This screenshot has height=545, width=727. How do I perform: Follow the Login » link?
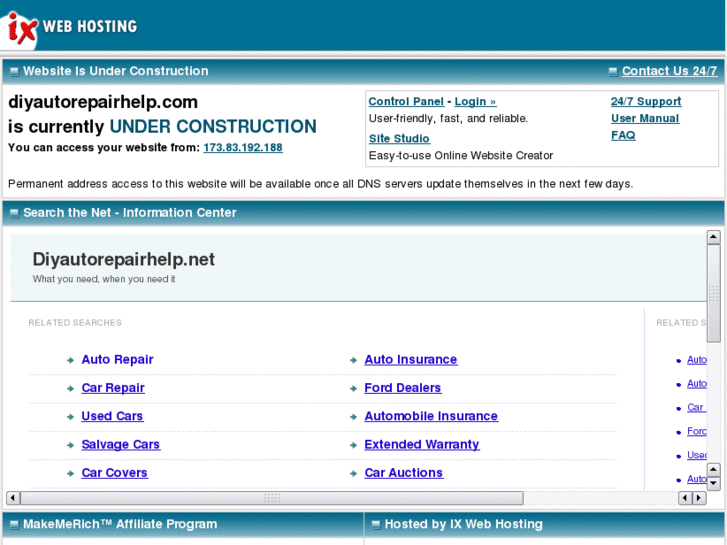[475, 102]
